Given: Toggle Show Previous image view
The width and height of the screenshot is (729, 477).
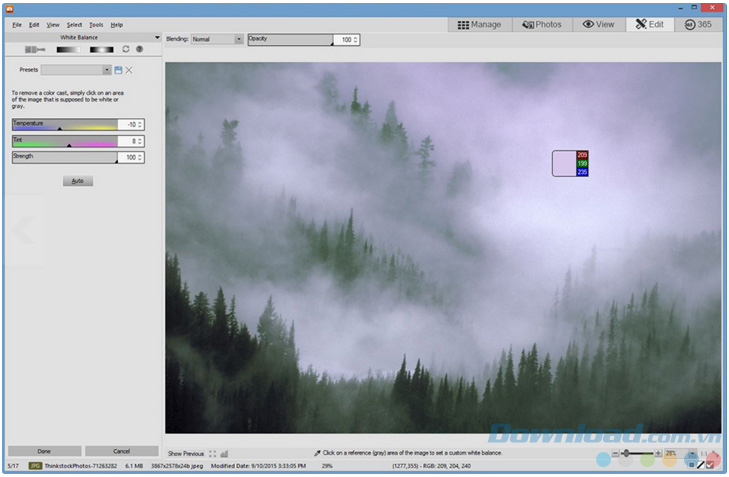Looking at the screenshot, I should [186, 453].
